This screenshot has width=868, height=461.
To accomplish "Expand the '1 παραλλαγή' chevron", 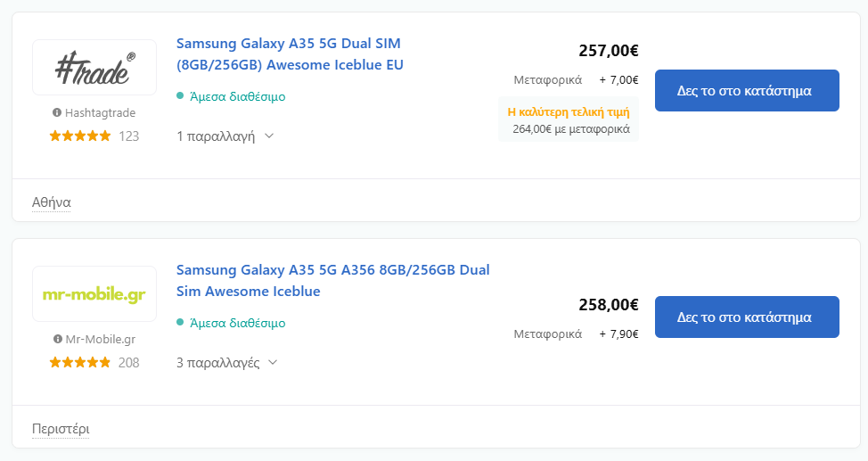I will (269, 136).
